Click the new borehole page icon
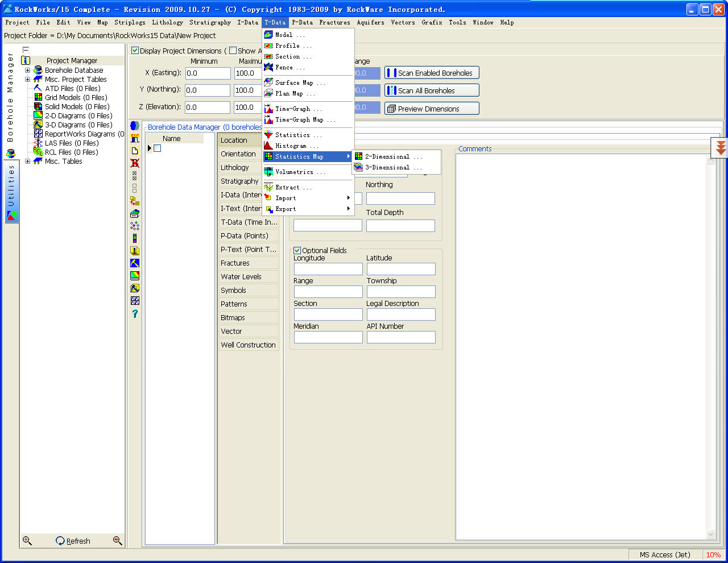 pyautogui.click(x=135, y=151)
